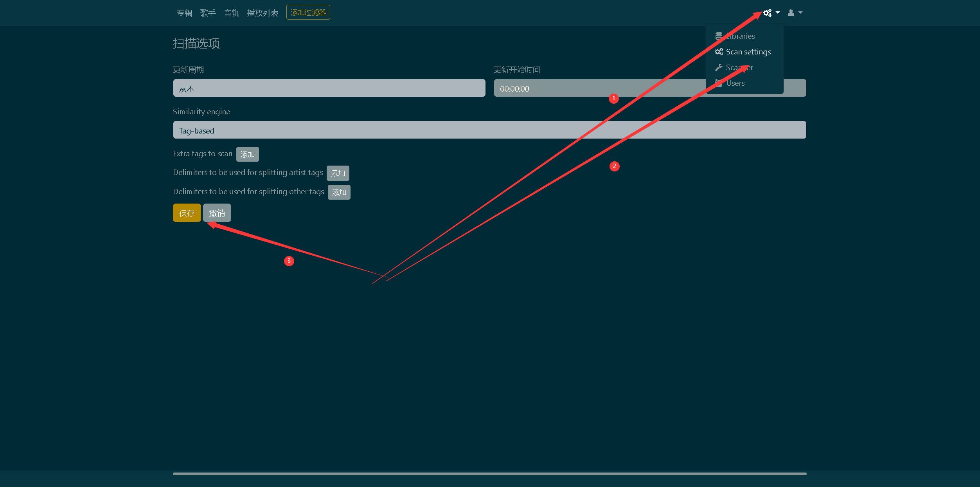Click the 添加过滤器 button

pyautogui.click(x=308, y=12)
